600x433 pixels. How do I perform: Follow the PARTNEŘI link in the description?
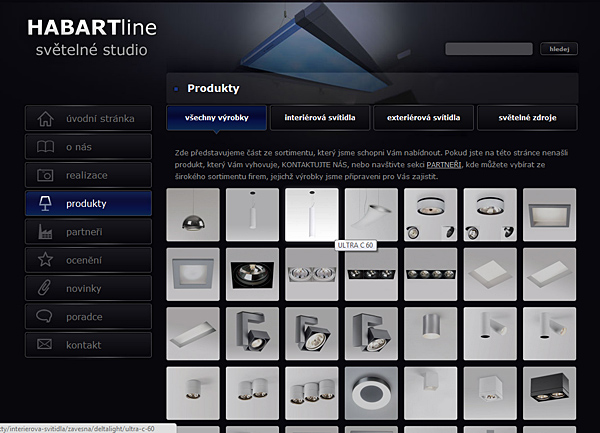pyautogui.click(x=444, y=165)
